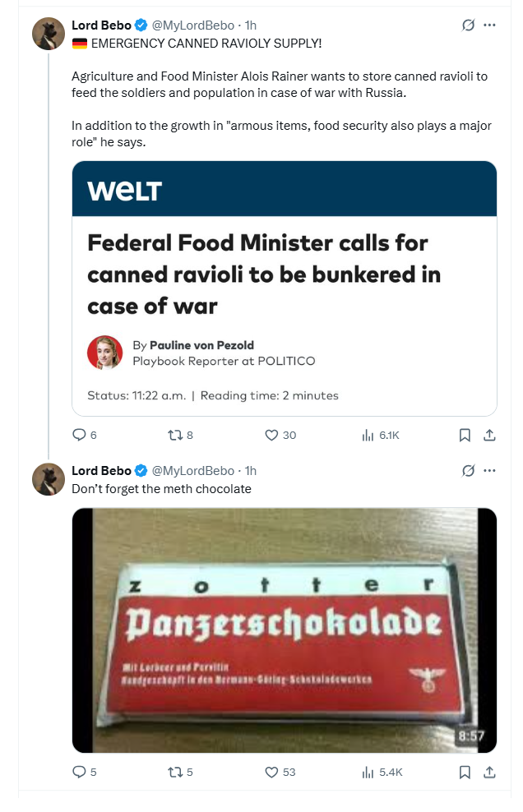This screenshot has width=523, height=812.
Task: Play the Panzerschokolade video
Action: pos(284,630)
